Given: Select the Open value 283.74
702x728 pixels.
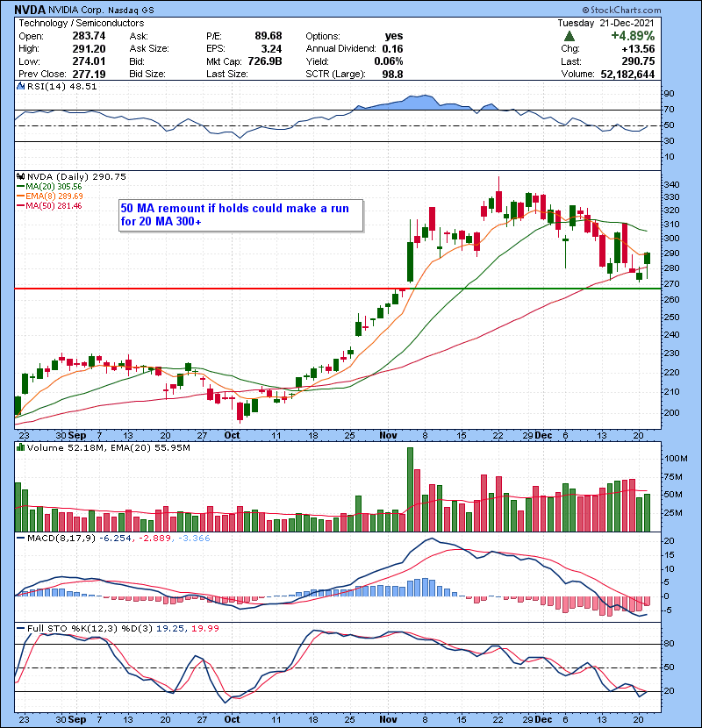Looking at the screenshot, I should point(89,36).
